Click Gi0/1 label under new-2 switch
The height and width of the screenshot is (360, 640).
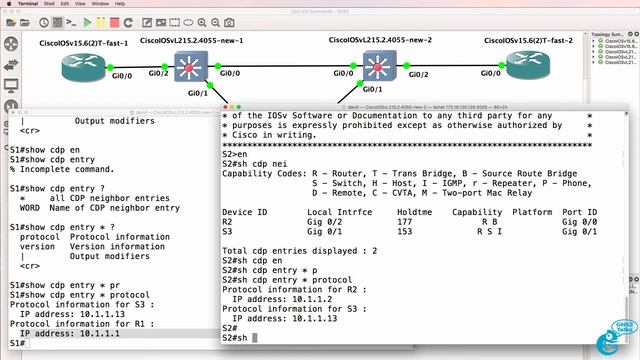pos(372,89)
